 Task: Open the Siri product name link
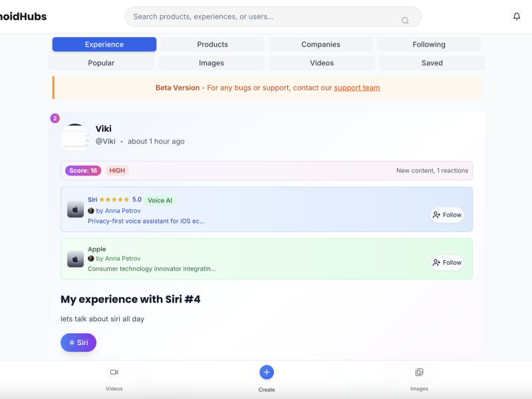(x=92, y=199)
